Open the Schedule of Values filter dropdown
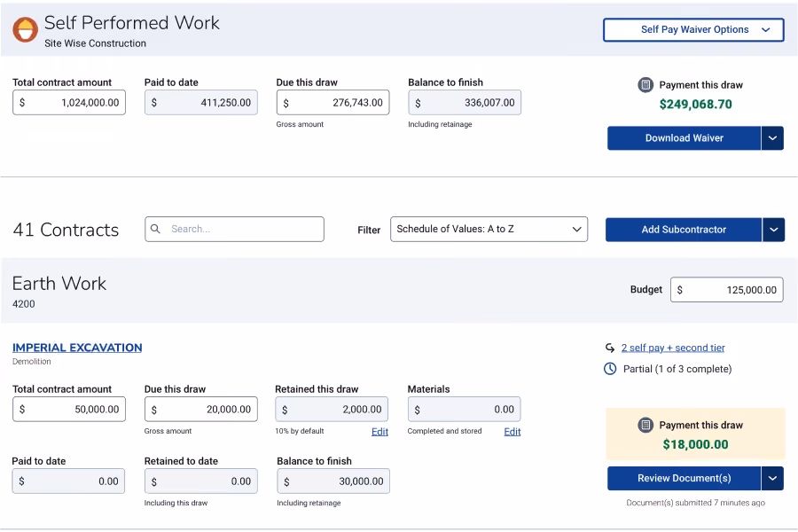798x532 pixels. 489,229
